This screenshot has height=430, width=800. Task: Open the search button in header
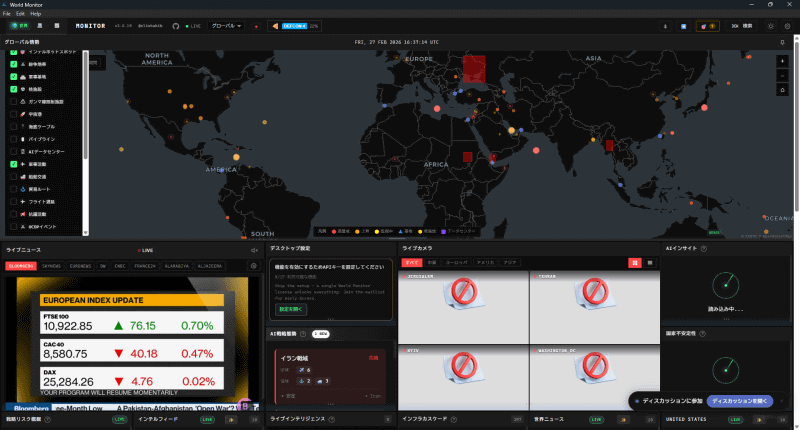pos(742,26)
